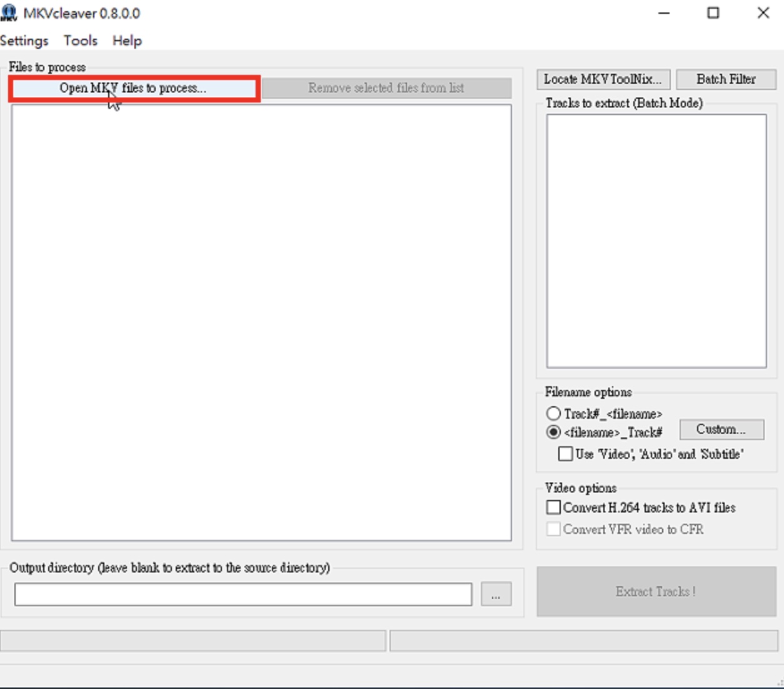Image resolution: width=784 pixels, height=690 pixels.
Task: Click Open MKV files to process button
Action: click(x=134, y=88)
